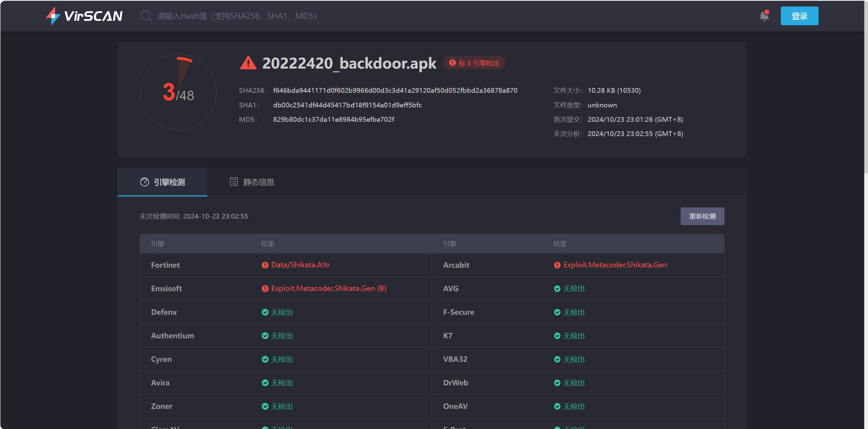Image resolution: width=868 pixels, height=429 pixels.
Task: Click Cyren's green check icon
Action: [265, 359]
